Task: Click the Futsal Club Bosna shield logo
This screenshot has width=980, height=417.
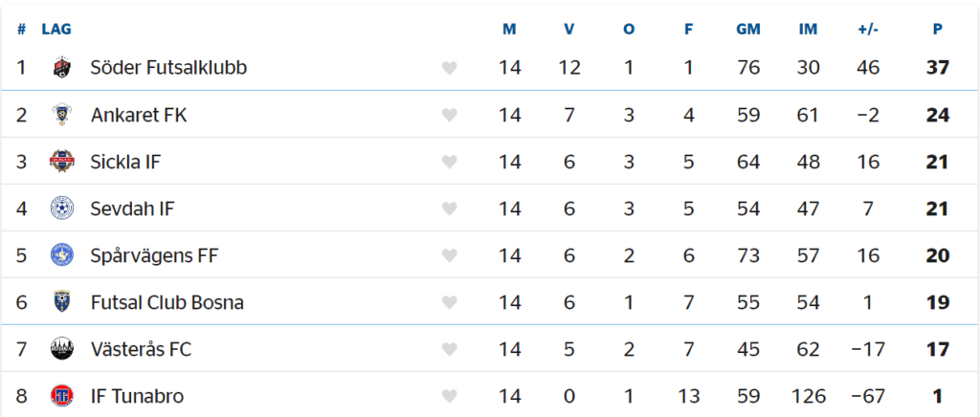Action: tap(61, 302)
